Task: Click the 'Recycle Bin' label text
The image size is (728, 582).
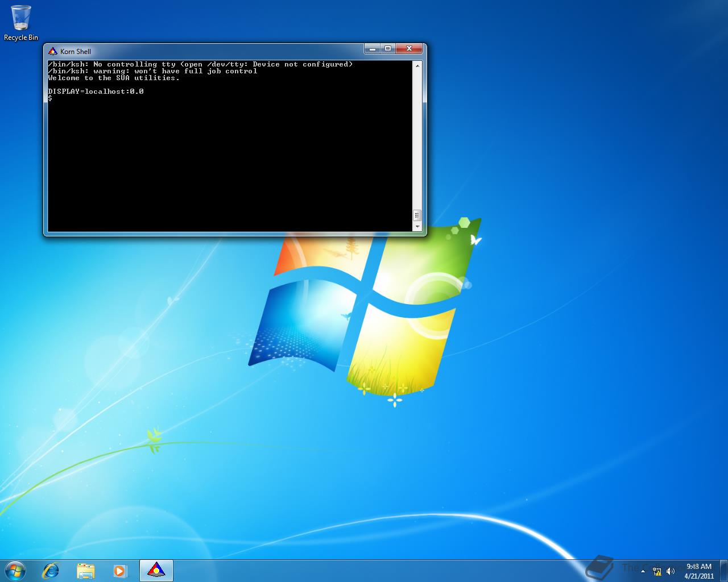Action: pos(21,38)
